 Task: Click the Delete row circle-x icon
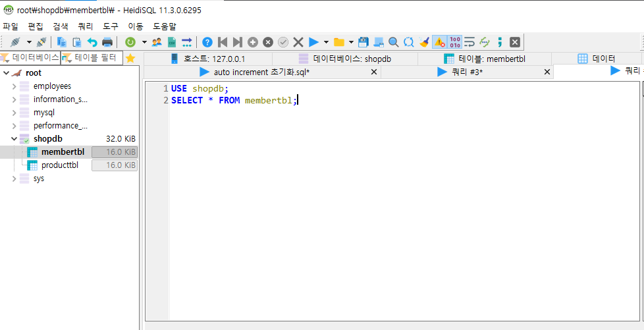coord(268,42)
